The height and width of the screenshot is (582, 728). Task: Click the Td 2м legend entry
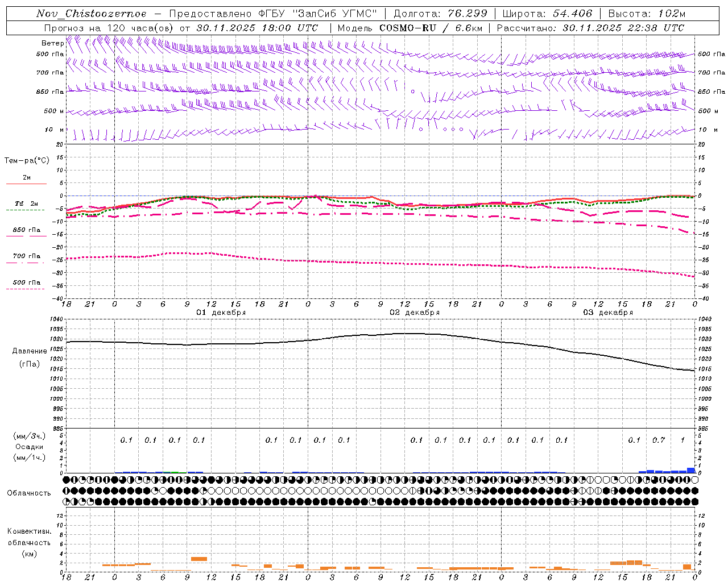tap(26, 203)
